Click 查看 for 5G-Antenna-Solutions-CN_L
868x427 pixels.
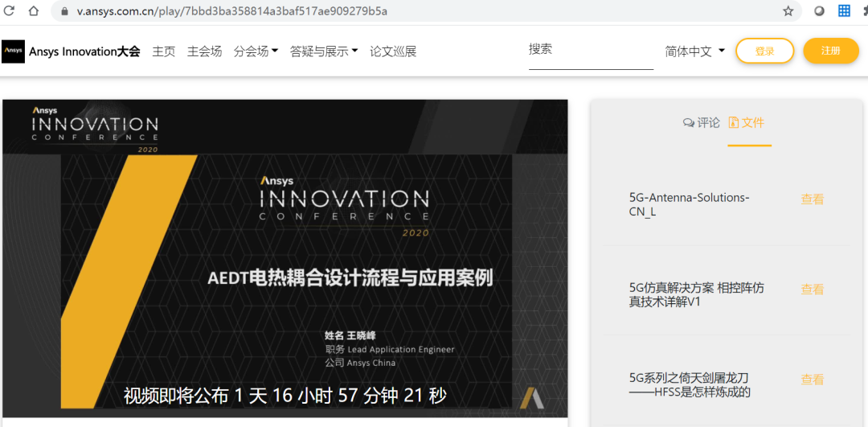812,199
